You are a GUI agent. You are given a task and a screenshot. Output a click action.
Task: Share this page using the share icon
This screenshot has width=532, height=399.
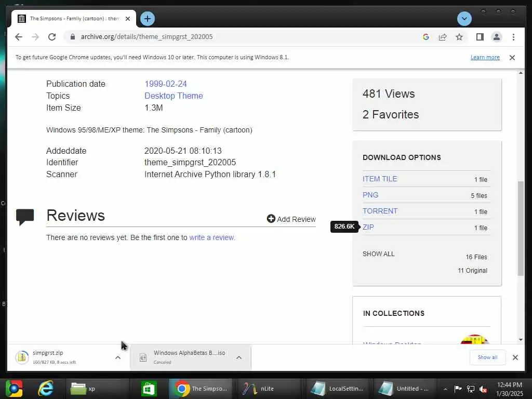pos(443,37)
